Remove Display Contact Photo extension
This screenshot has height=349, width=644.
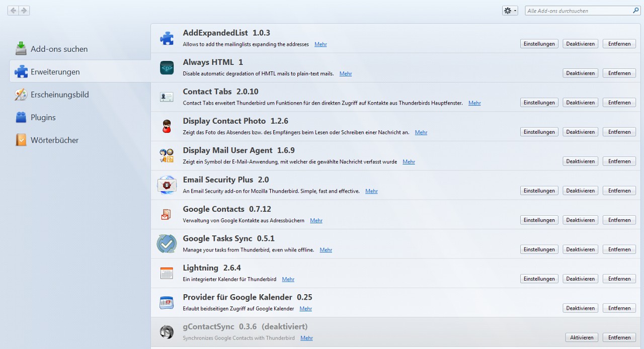(x=619, y=132)
